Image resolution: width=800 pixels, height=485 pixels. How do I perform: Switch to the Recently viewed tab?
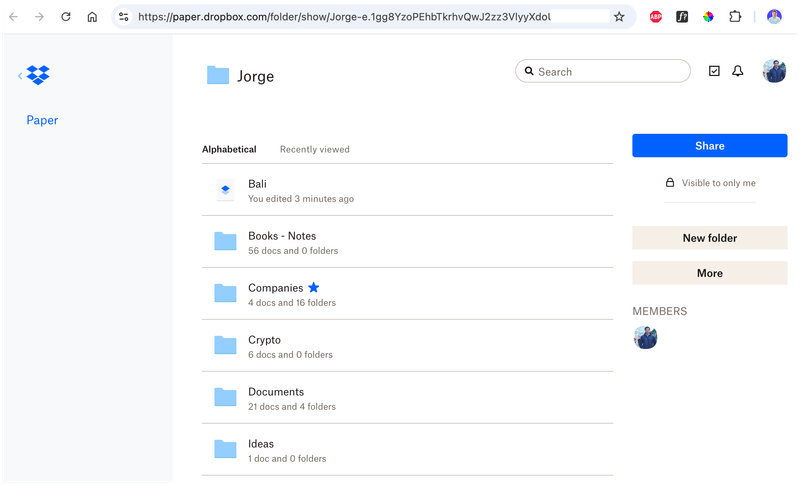pos(314,150)
